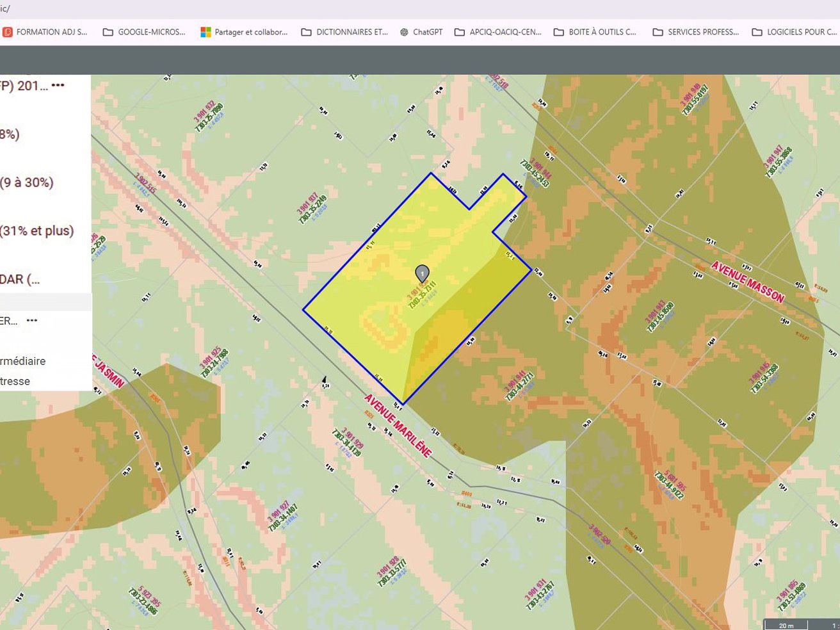
Task: Open the three-dots menu beside ER...
Action: [32, 320]
